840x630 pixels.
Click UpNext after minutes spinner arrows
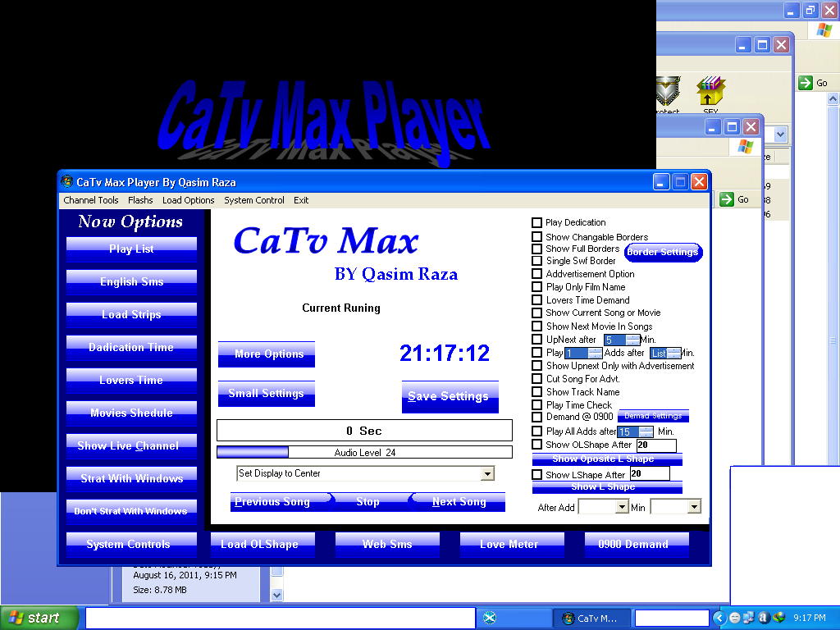(632, 340)
